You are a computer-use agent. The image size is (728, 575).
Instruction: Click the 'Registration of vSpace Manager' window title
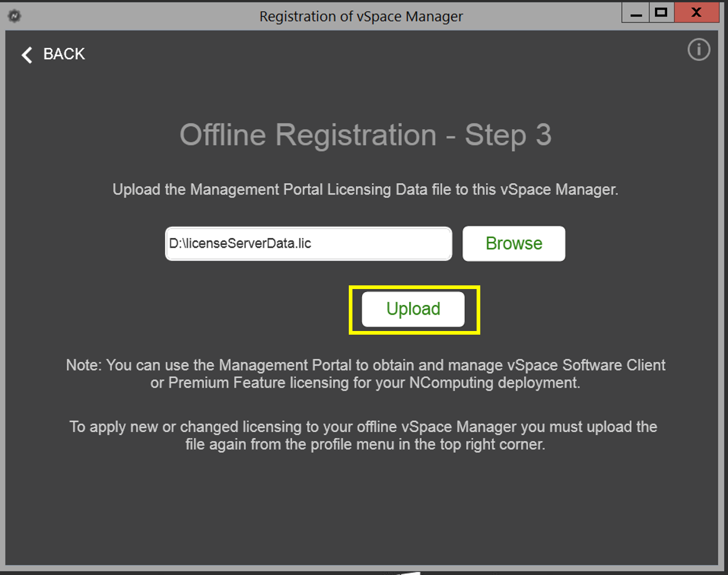[x=361, y=16]
